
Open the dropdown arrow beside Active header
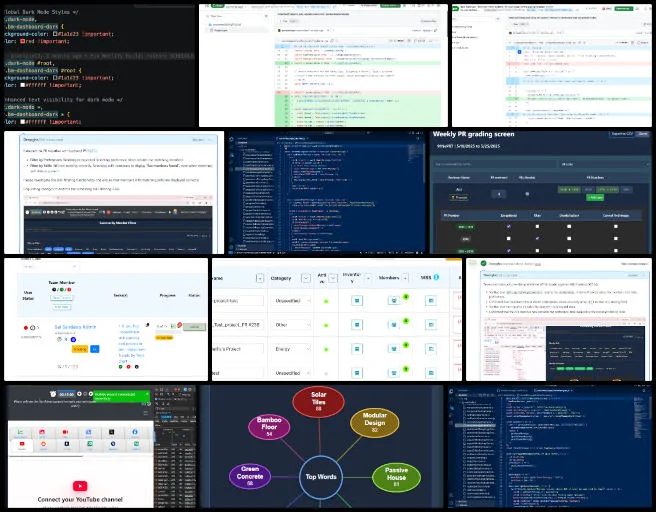pos(333,278)
